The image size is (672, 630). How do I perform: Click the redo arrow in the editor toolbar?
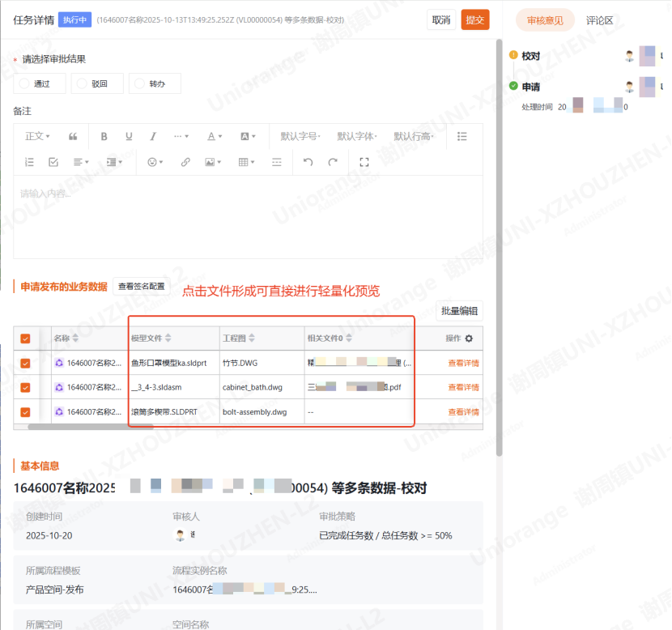tap(333, 162)
